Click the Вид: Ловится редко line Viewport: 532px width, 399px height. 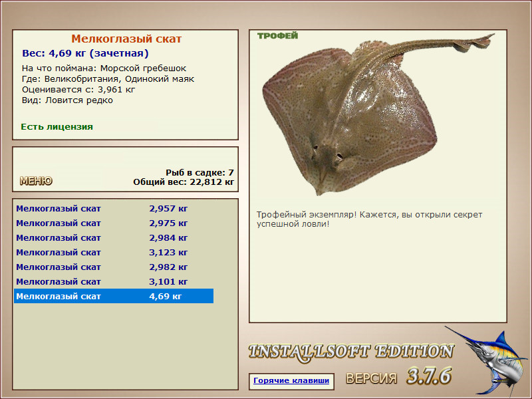[67, 100]
